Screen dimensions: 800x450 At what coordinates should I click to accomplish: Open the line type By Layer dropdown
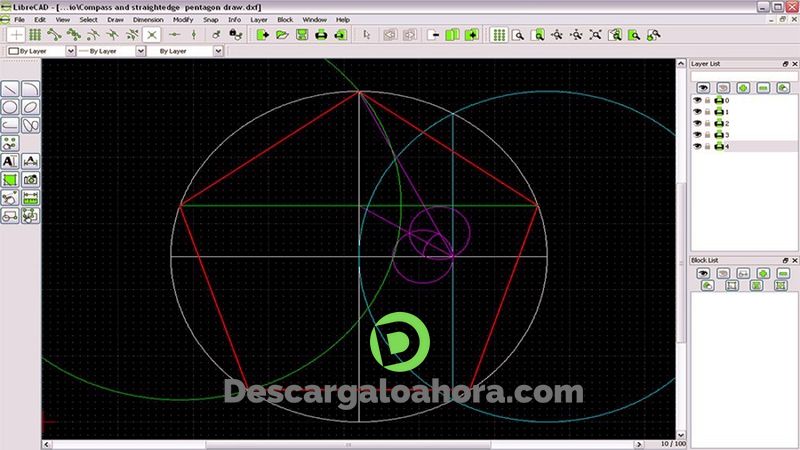186,51
